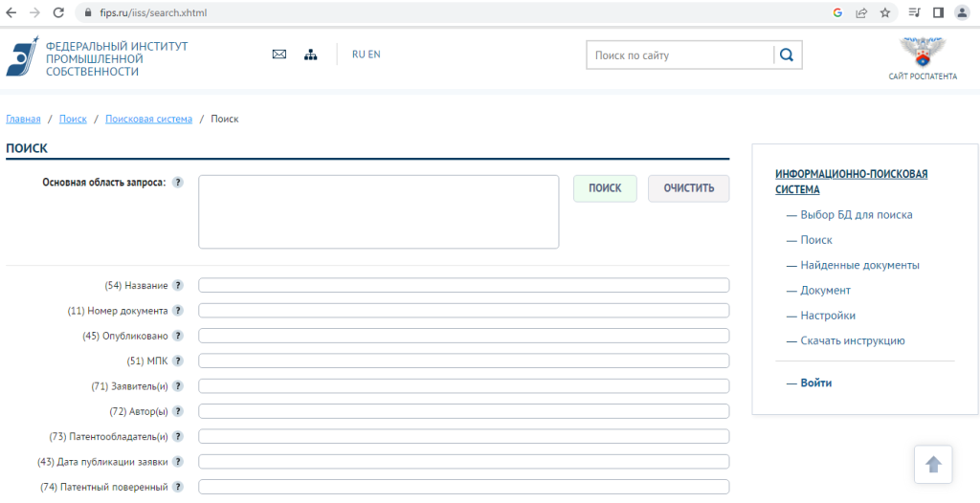This screenshot has width=980, height=503.
Task: Bookmark this page with star icon
Action: coord(885,12)
